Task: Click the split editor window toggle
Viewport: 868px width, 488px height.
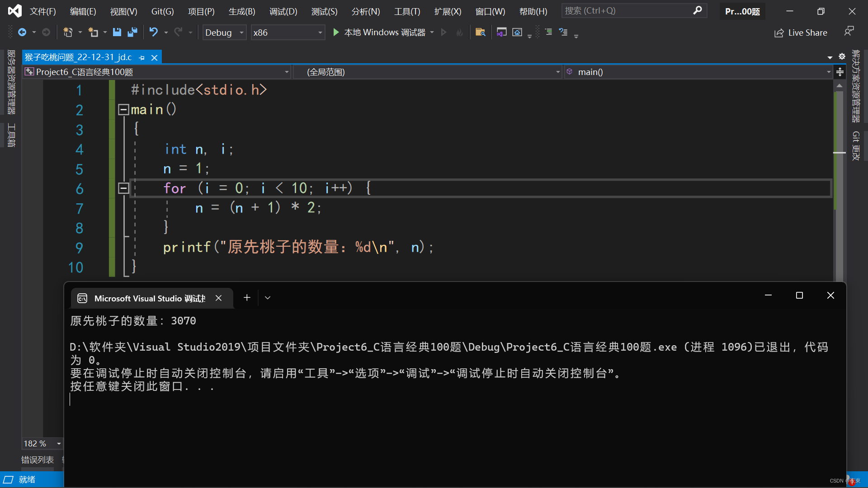Action: click(840, 72)
